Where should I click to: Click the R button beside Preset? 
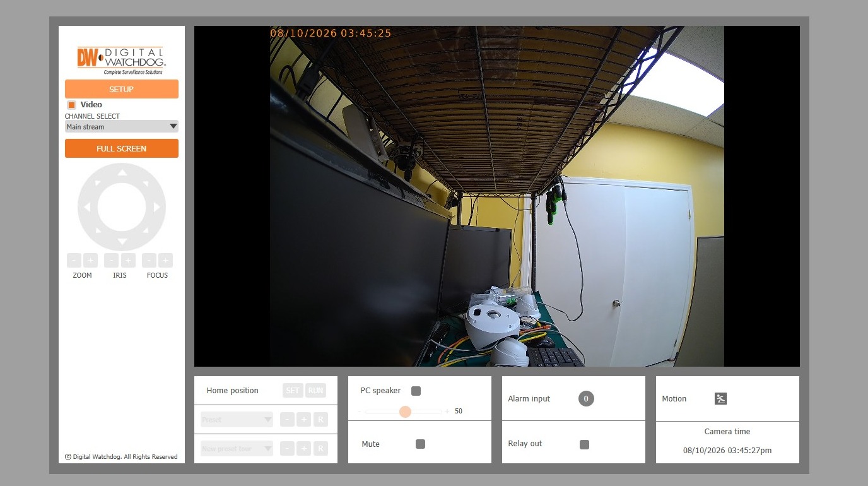tap(320, 420)
